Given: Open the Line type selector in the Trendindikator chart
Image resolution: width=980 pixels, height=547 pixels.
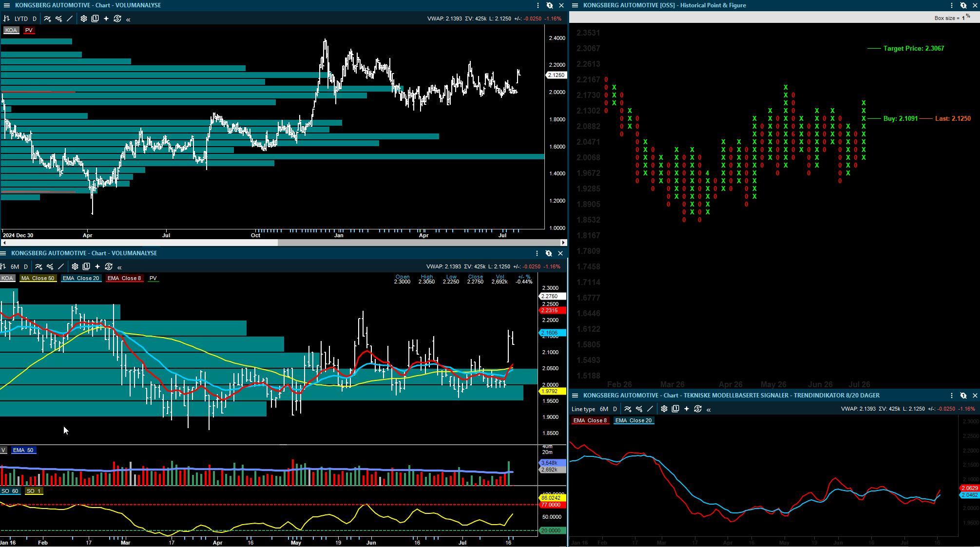Looking at the screenshot, I should (x=583, y=409).
